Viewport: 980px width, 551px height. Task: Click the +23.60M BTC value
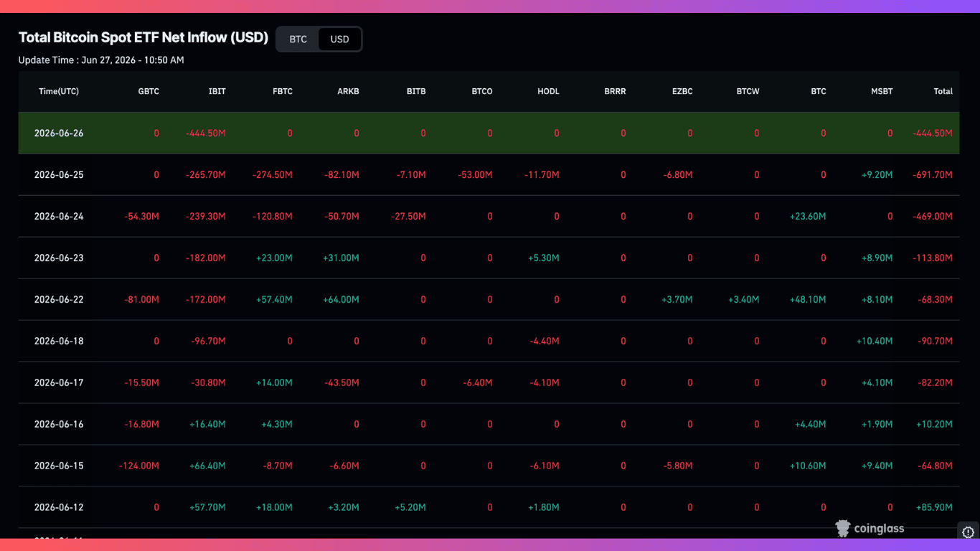point(808,216)
